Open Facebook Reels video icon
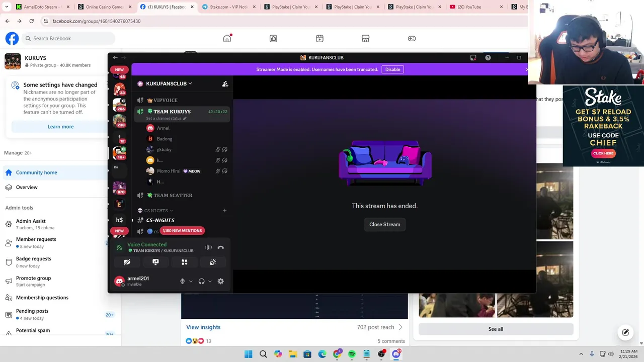The image size is (644, 362). (x=319, y=39)
